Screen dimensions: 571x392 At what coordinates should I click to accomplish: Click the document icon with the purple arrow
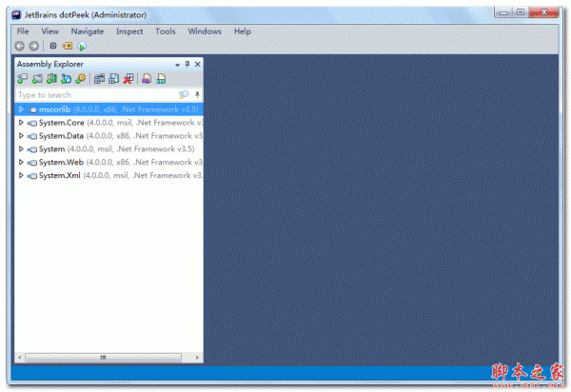[x=147, y=79]
